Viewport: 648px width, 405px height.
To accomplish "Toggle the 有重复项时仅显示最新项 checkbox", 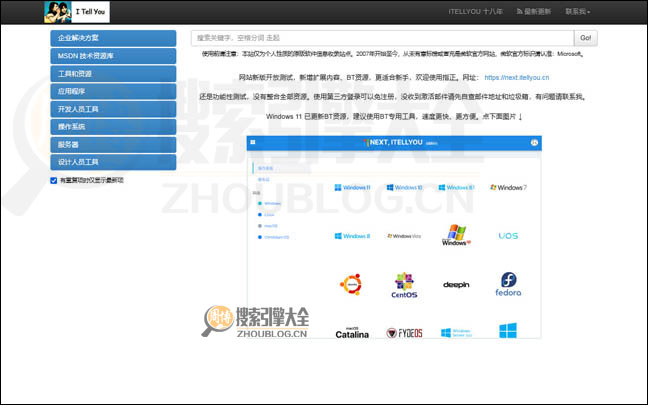I will [x=54, y=181].
